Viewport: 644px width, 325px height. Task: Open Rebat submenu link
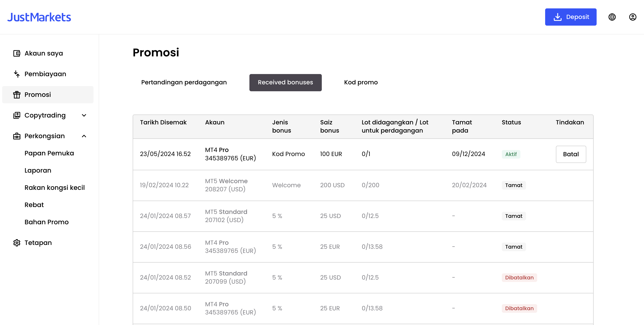(34, 205)
